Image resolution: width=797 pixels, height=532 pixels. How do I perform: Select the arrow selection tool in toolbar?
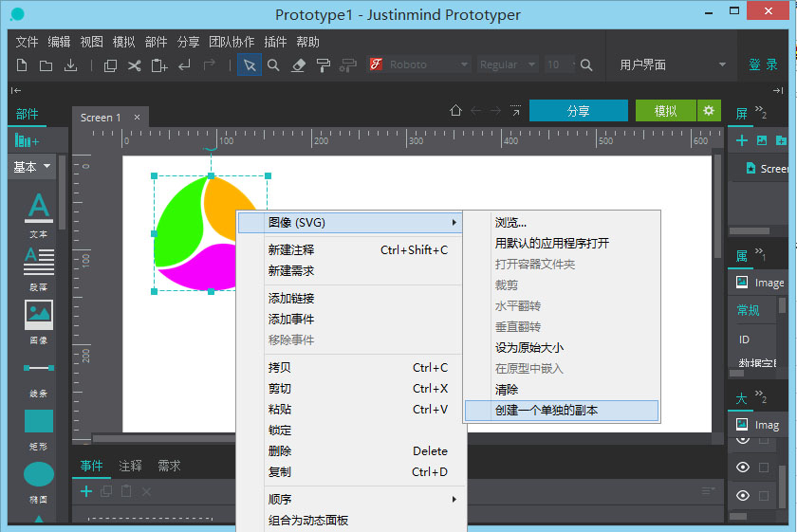(250, 64)
